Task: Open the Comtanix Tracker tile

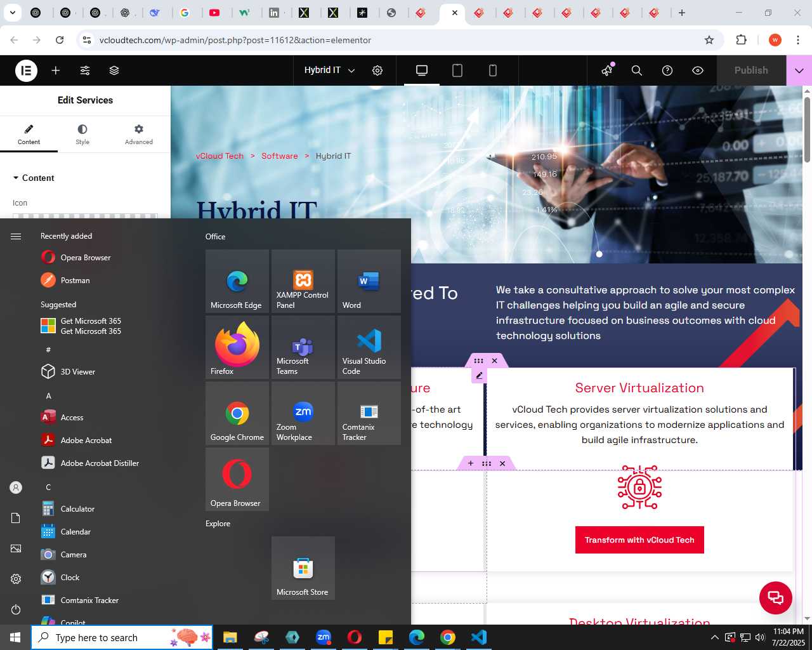Action: pos(369,413)
